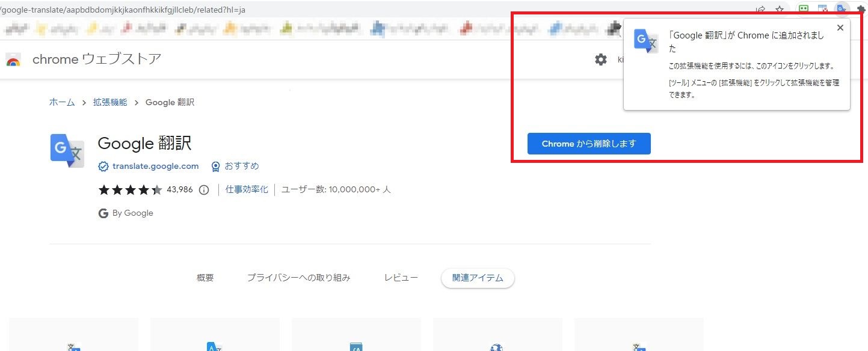Click the green robot-face extension icon
This screenshot has height=351, width=868.
803,10
